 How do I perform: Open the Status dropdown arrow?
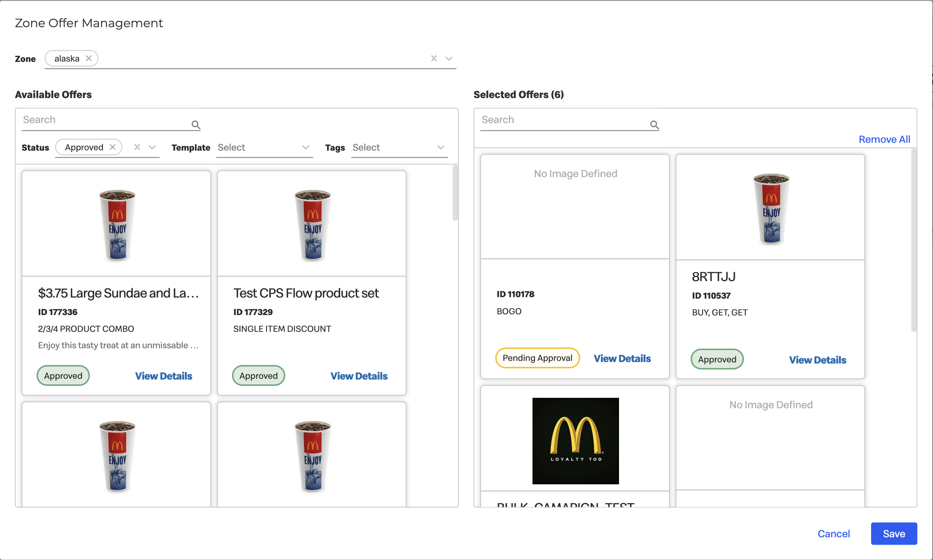(152, 147)
